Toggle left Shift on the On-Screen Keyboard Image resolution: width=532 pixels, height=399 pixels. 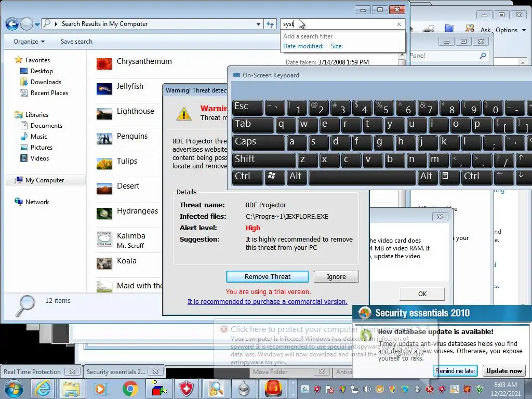click(264, 160)
